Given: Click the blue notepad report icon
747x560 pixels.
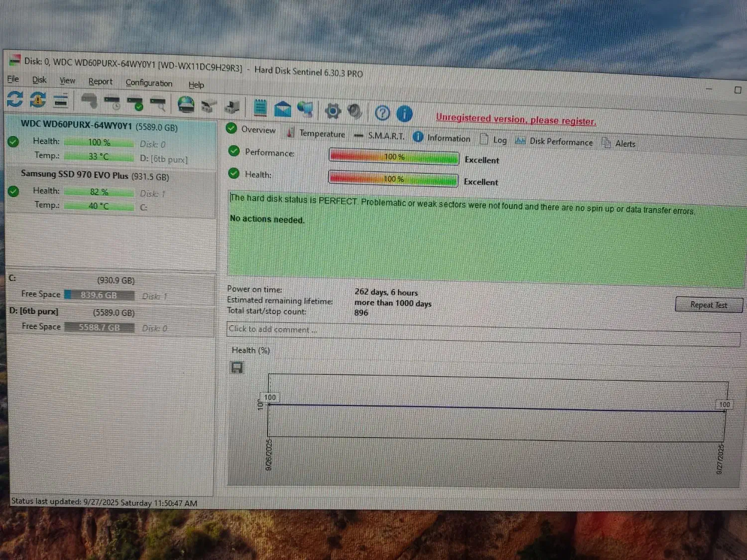Looking at the screenshot, I should (260, 108).
